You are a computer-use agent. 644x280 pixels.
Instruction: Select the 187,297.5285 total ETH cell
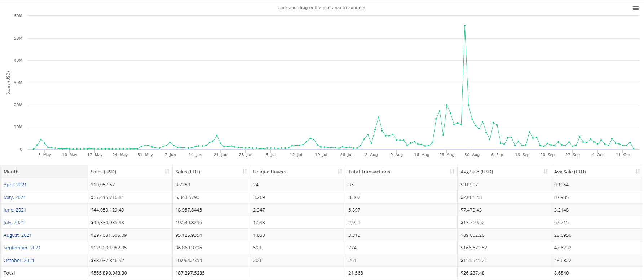(x=211, y=273)
